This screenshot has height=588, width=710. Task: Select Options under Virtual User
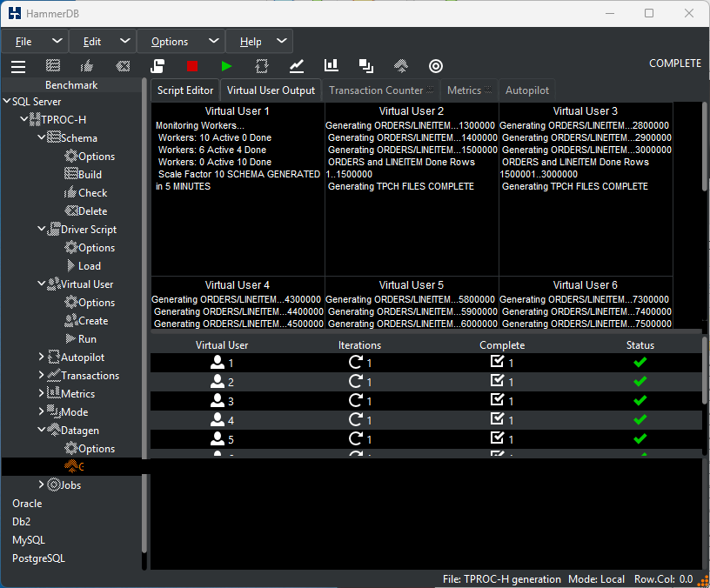90,303
